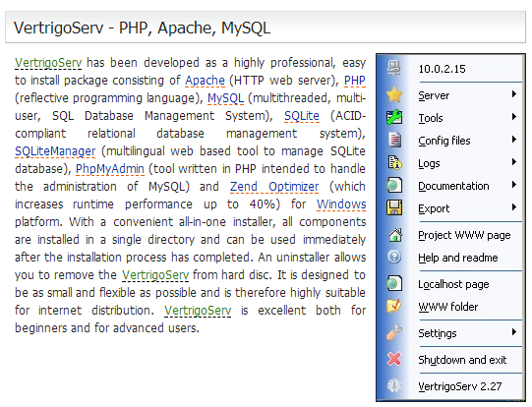Follow the Zend Optimizer link
This screenshot has height=407, width=532.
(x=274, y=187)
